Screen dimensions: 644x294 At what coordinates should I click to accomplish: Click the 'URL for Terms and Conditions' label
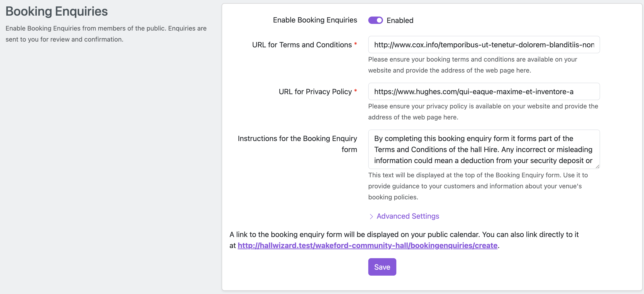pos(302,45)
